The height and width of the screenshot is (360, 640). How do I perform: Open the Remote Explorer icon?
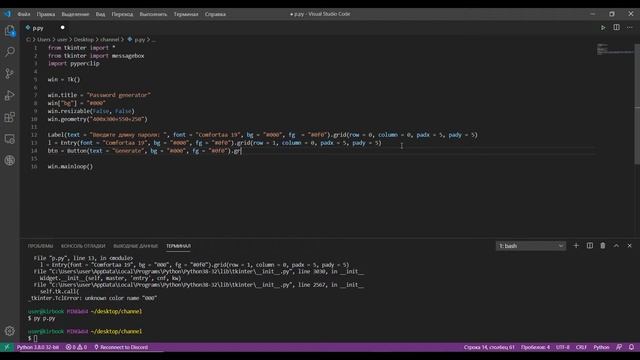click(10, 139)
